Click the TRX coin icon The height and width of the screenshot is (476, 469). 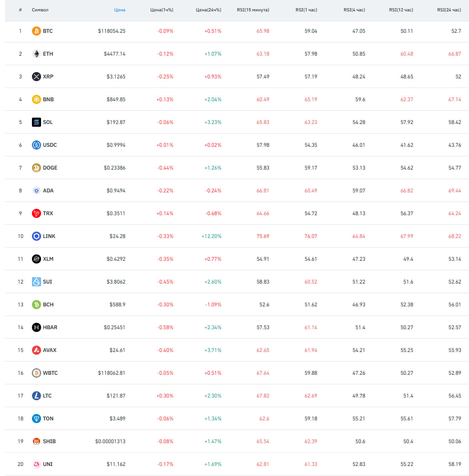[x=36, y=213]
